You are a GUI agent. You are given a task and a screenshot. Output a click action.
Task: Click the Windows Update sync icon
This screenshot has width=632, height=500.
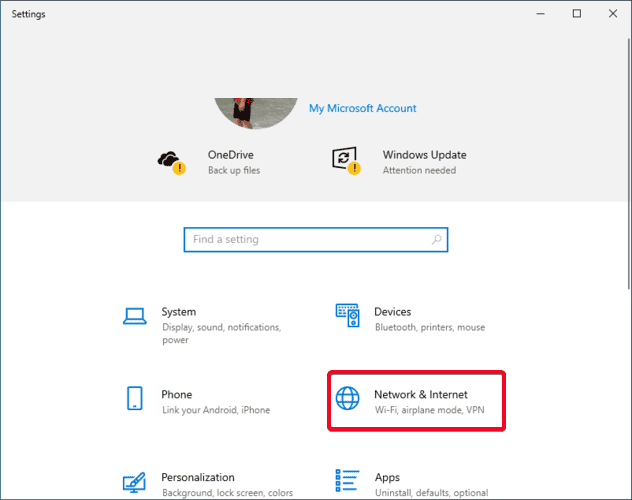point(346,160)
